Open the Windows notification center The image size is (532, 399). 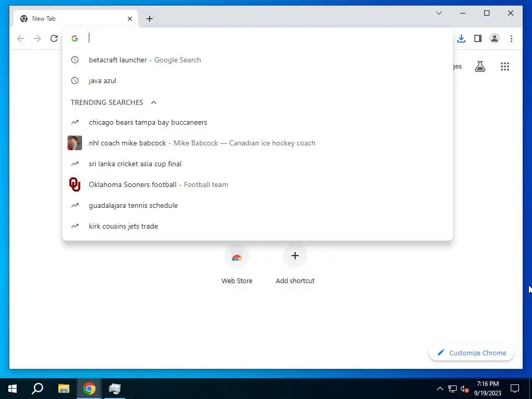pos(515,389)
